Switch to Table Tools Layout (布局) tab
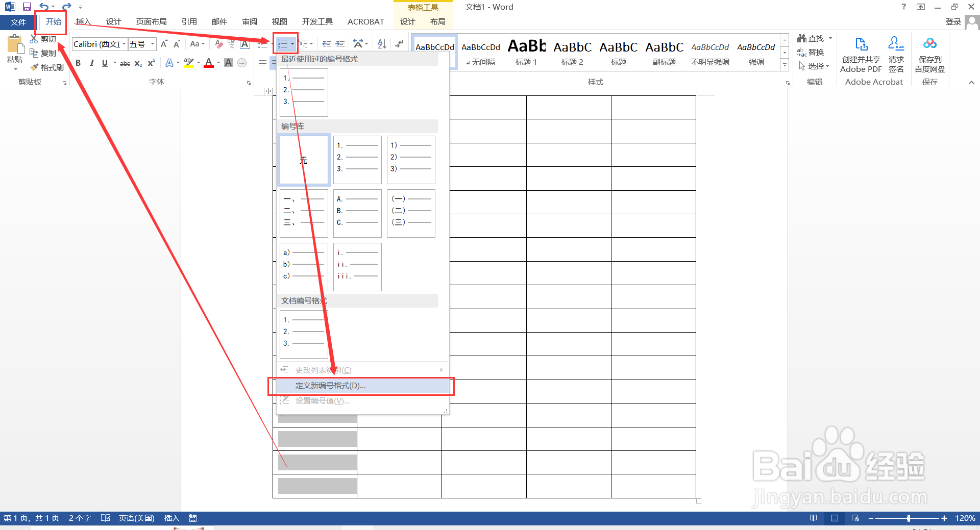The height and width of the screenshot is (530, 980). tap(438, 22)
